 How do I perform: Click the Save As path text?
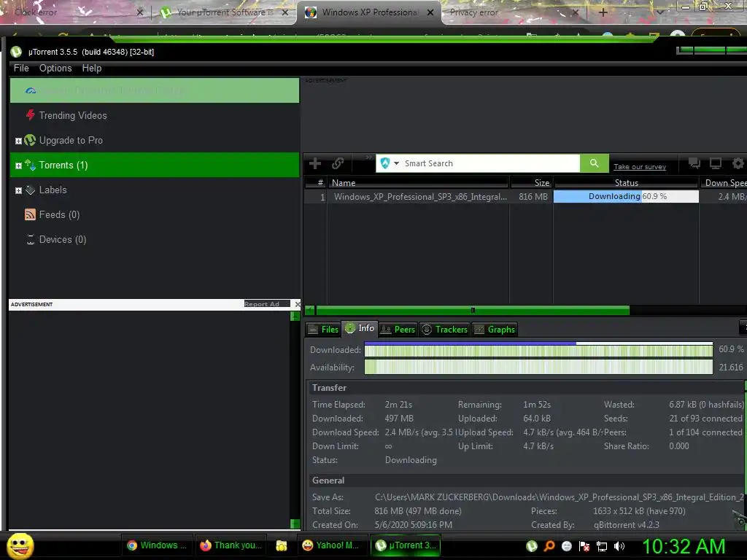tap(560, 497)
